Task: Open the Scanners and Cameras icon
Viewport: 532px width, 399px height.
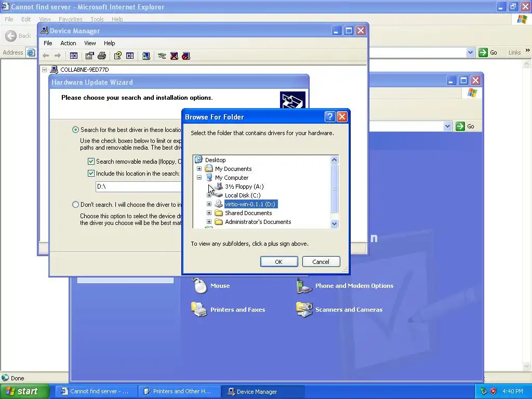Action: click(x=304, y=309)
